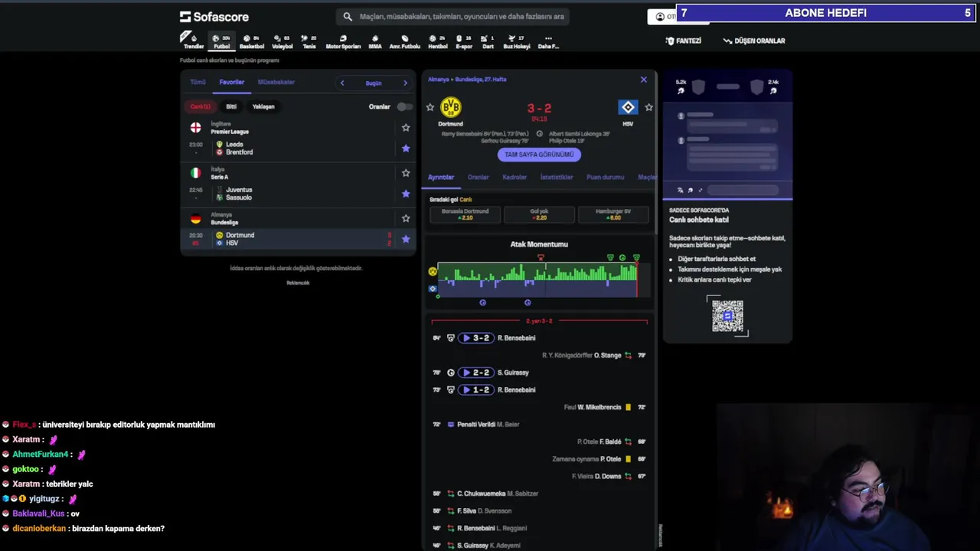
Task: Click the W. Mikelbrencis yellow card icon
Action: (629, 407)
